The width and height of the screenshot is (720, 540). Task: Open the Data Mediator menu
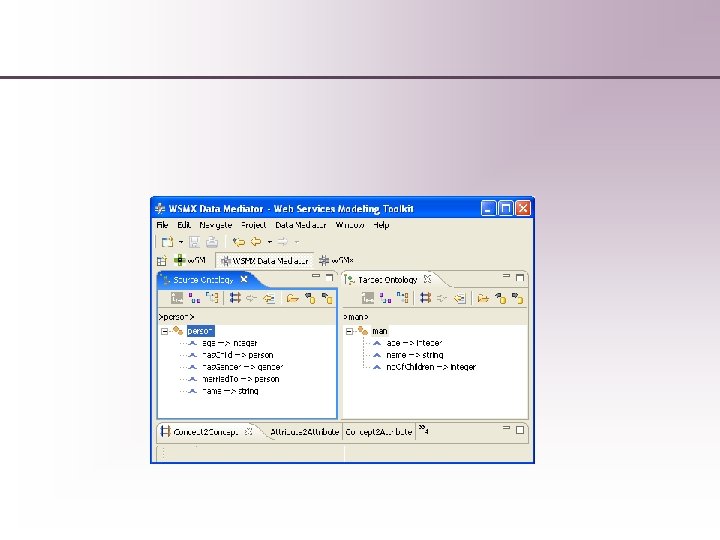pos(301,225)
